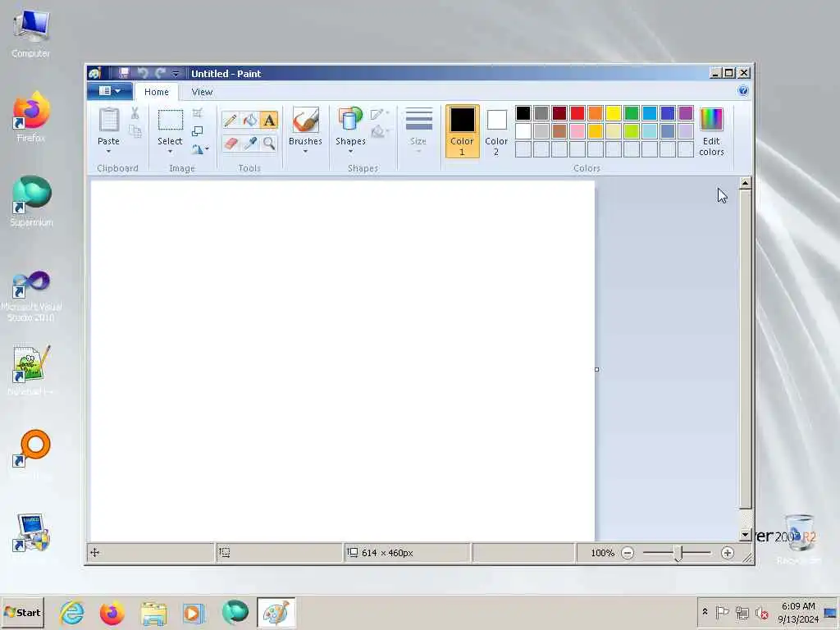
Task: Open the Shapes gallery icon
Action: (350, 120)
